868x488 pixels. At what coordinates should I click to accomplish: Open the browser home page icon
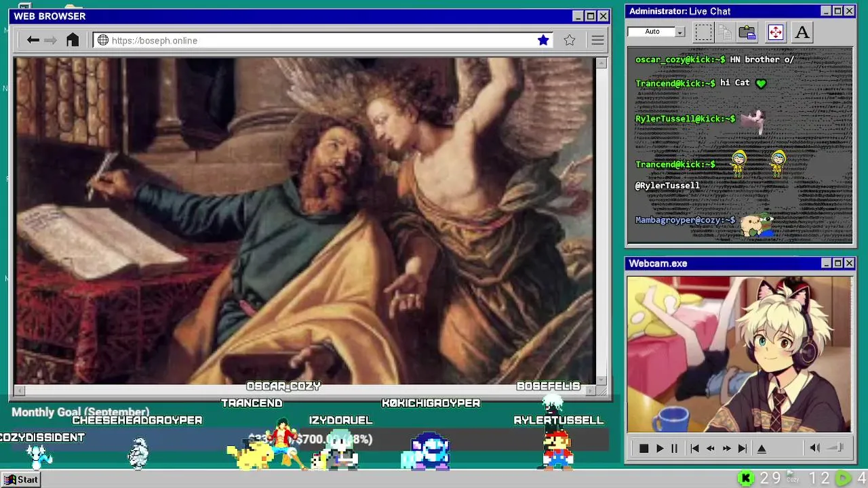point(73,40)
